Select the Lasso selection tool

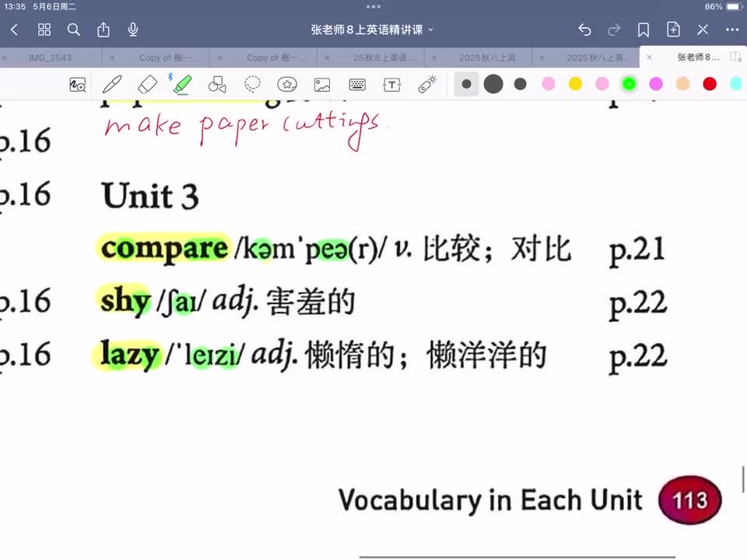(x=252, y=84)
